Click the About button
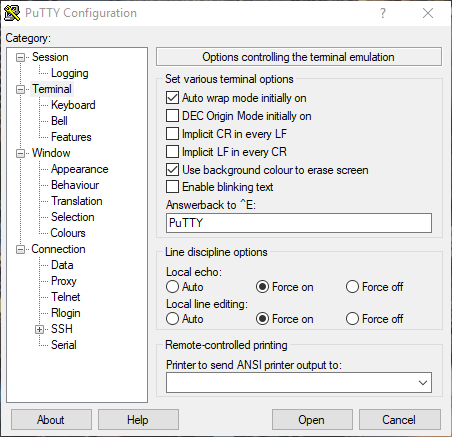The height and width of the screenshot is (437, 452). [51, 420]
